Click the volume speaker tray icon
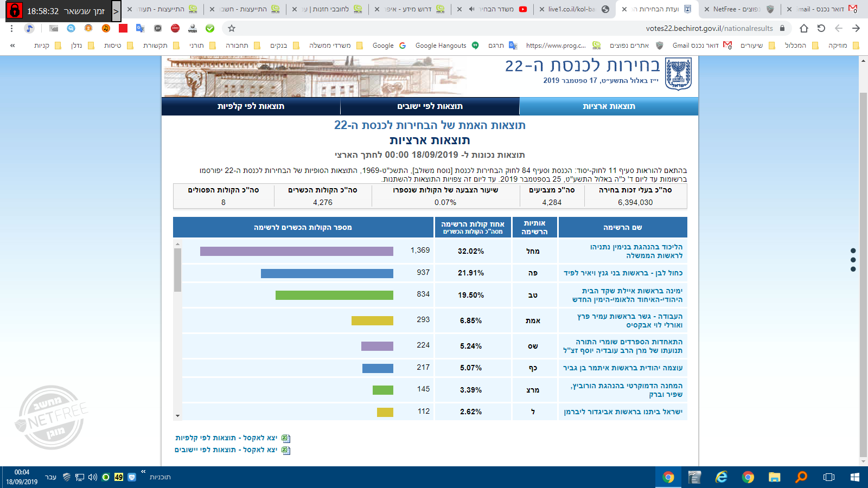868x488 pixels. tap(93, 477)
